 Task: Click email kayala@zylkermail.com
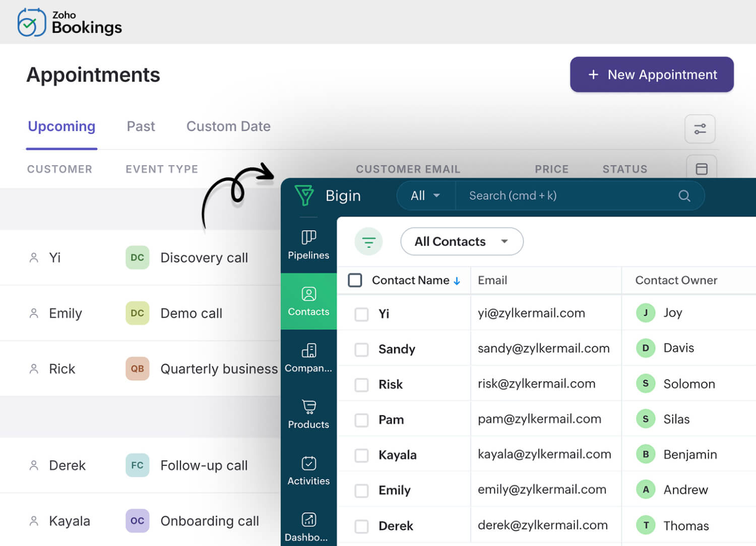pyautogui.click(x=544, y=454)
